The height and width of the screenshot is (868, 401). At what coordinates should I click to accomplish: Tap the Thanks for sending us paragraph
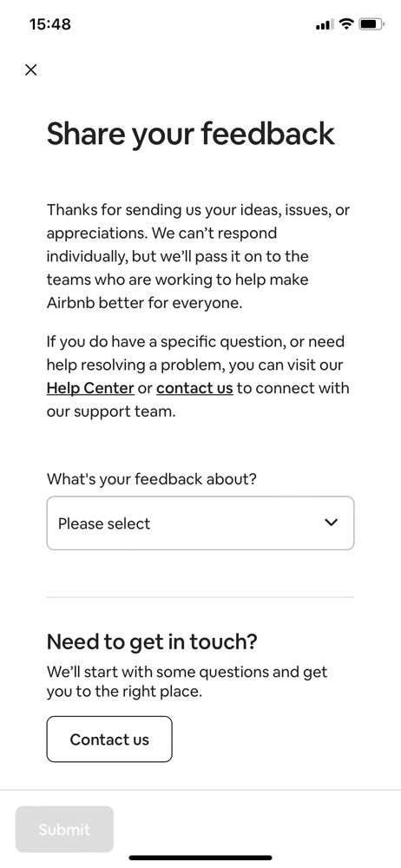pos(198,256)
